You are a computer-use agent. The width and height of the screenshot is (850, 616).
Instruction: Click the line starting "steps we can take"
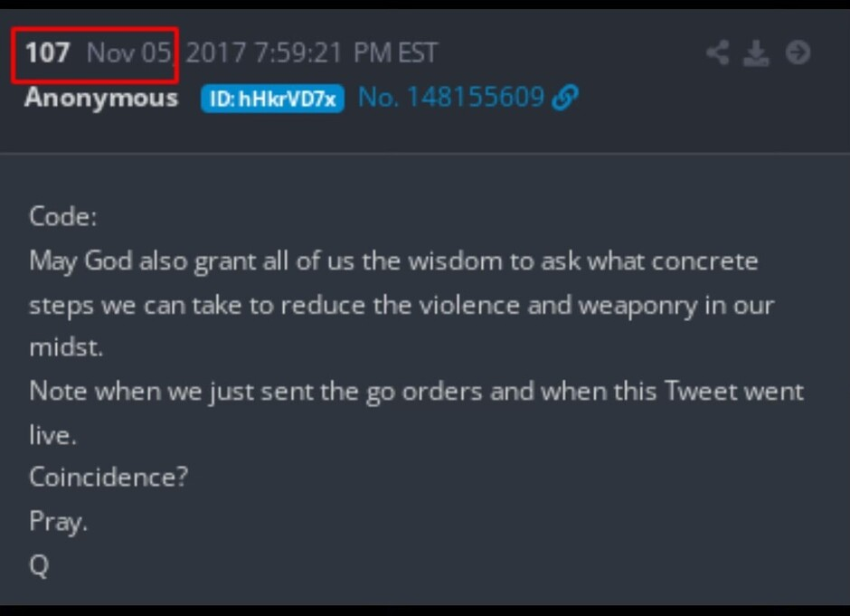click(401, 306)
